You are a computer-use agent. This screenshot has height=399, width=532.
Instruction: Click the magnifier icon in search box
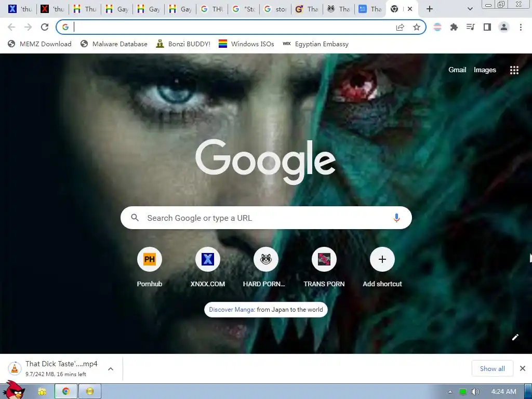click(x=135, y=218)
